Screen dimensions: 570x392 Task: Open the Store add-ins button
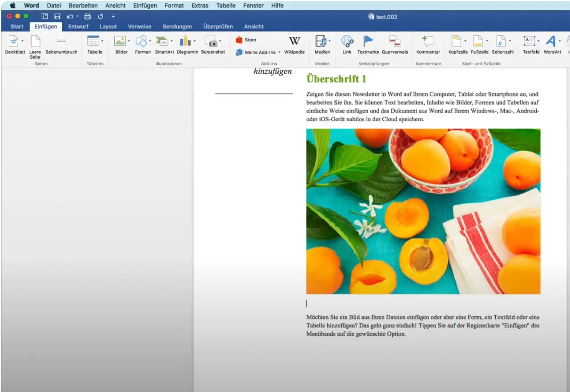click(x=246, y=40)
